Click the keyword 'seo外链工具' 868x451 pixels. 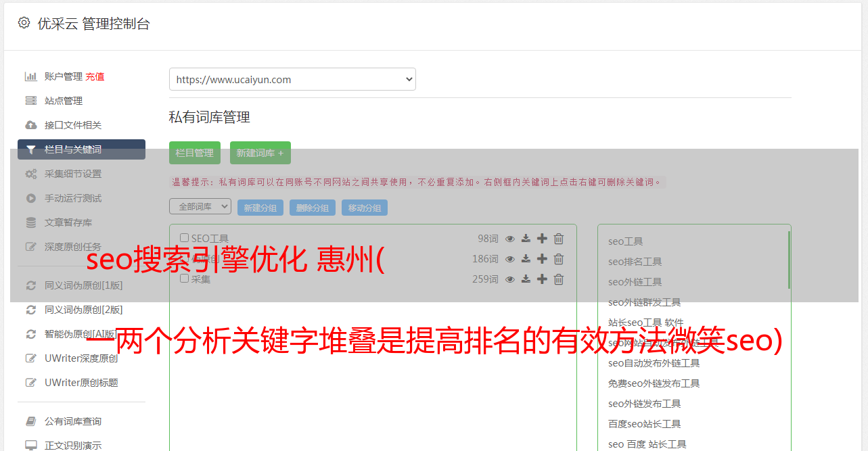(635, 282)
